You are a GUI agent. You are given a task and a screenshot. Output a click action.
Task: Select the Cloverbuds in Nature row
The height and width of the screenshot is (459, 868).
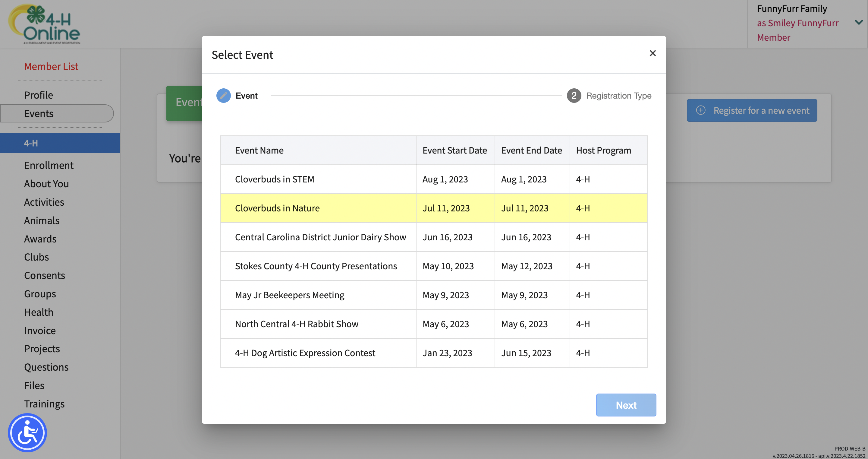[x=277, y=208]
